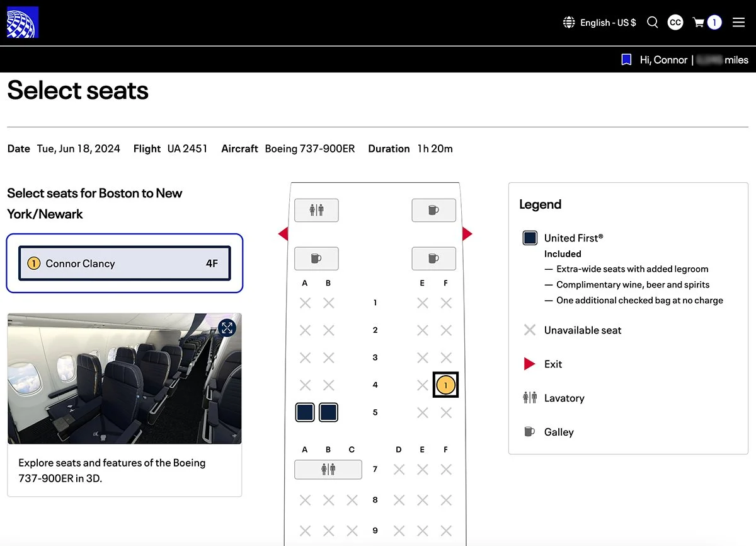Open the shopping cart icon
756x546 pixels.
click(699, 23)
